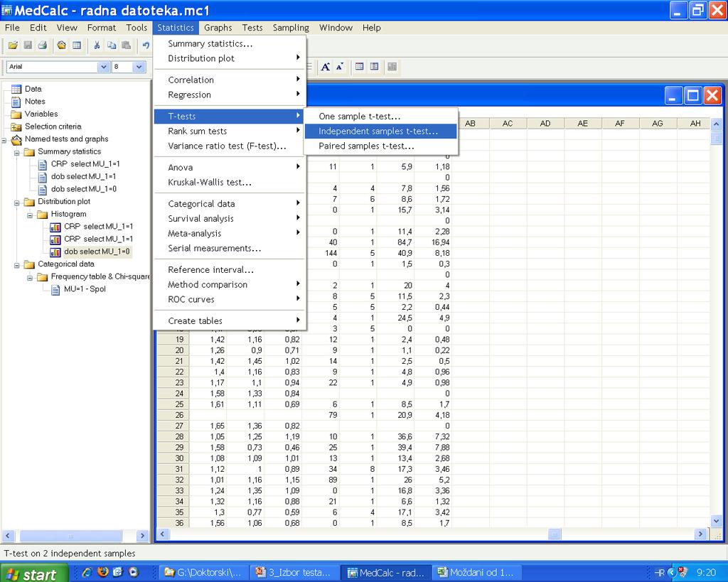Collapse Frequency table & Chi-square folder
The height and width of the screenshot is (582, 728).
pos(30,278)
